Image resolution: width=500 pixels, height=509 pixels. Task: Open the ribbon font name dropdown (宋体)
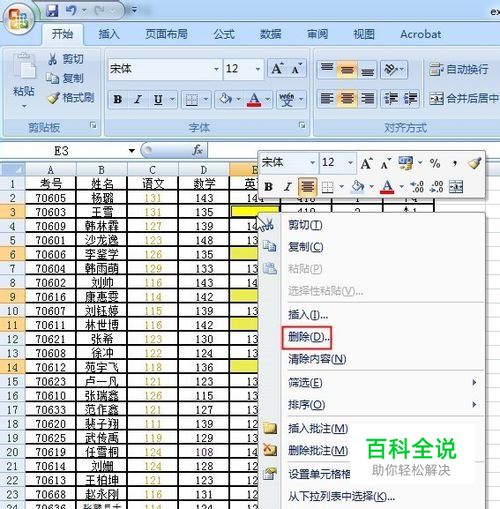[x=216, y=69]
